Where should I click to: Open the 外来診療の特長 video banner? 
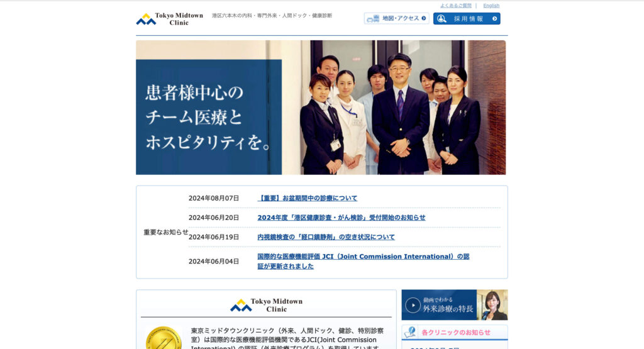454,305
